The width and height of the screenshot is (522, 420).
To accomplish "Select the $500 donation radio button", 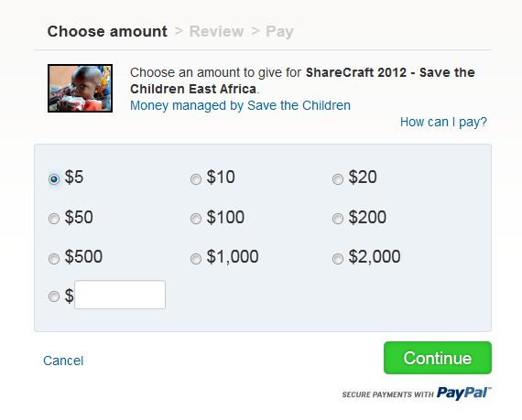I will point(54,258).
